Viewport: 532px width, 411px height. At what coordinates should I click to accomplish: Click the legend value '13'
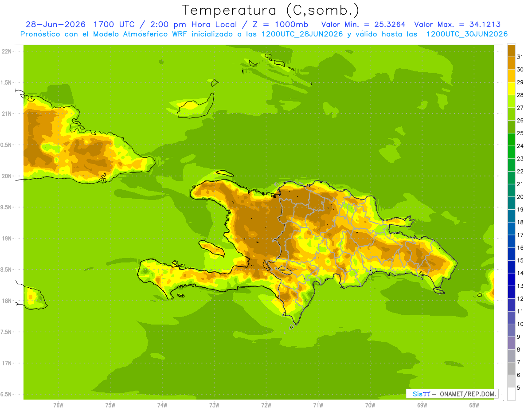520,286
